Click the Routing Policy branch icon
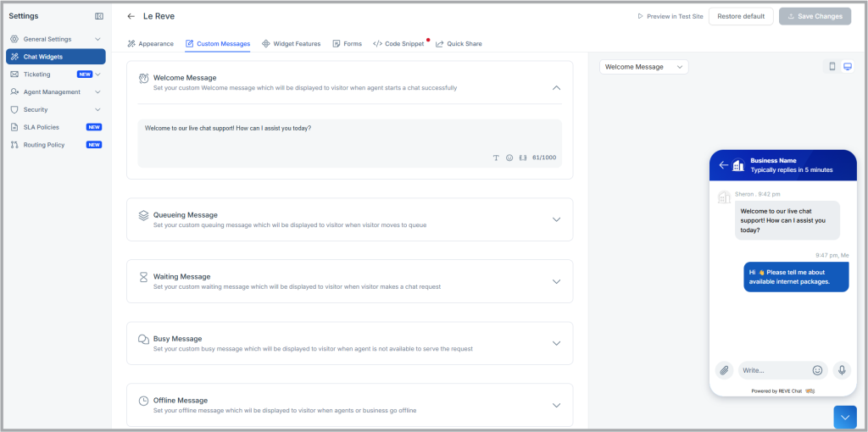The height and width of the screenshot is (432, 868). pos(14,145)
